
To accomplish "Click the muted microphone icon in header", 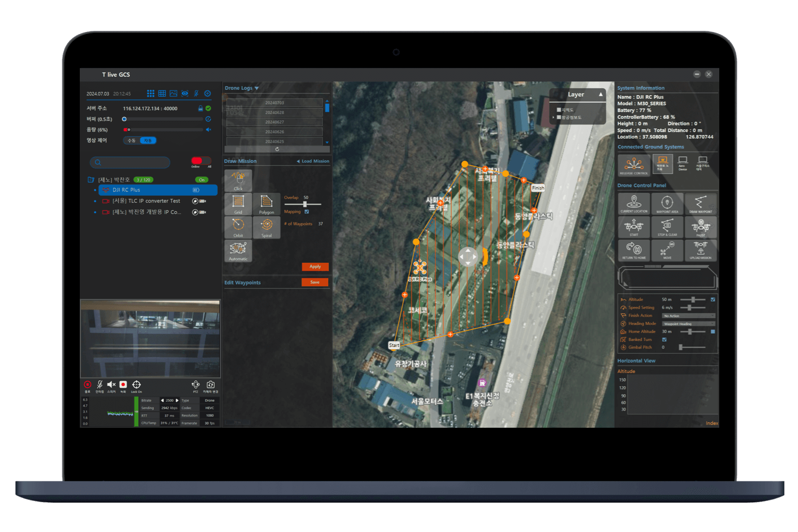I will (x=196, y=94).
